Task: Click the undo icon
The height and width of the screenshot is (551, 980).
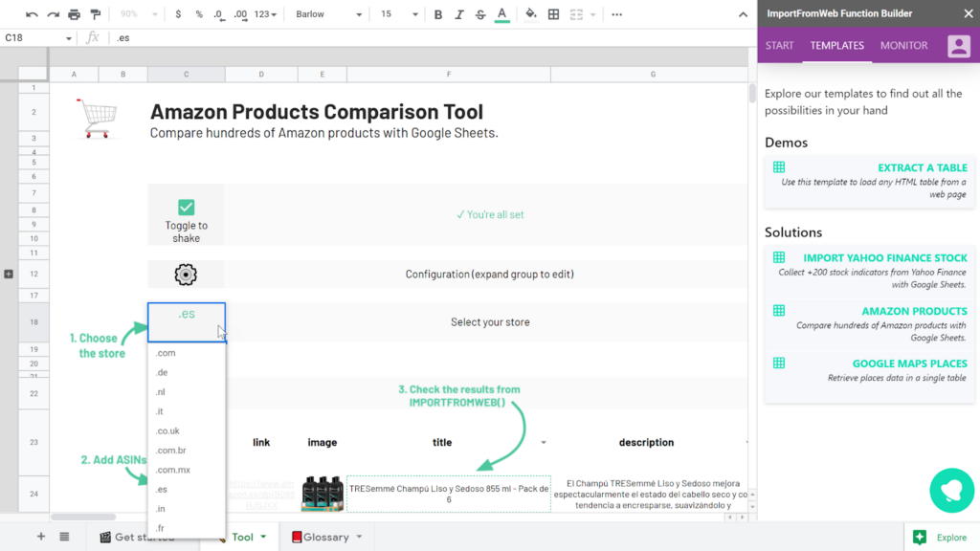Action: coord(32,14)
